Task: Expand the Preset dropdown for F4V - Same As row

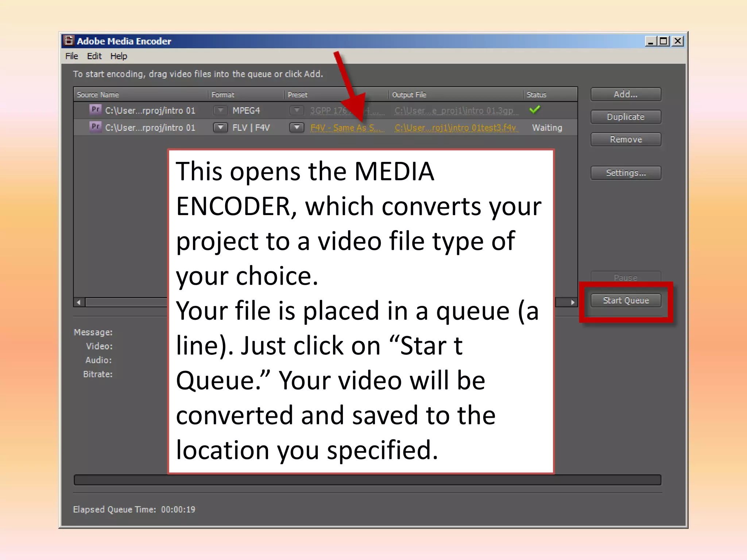Action: [297, 128]
